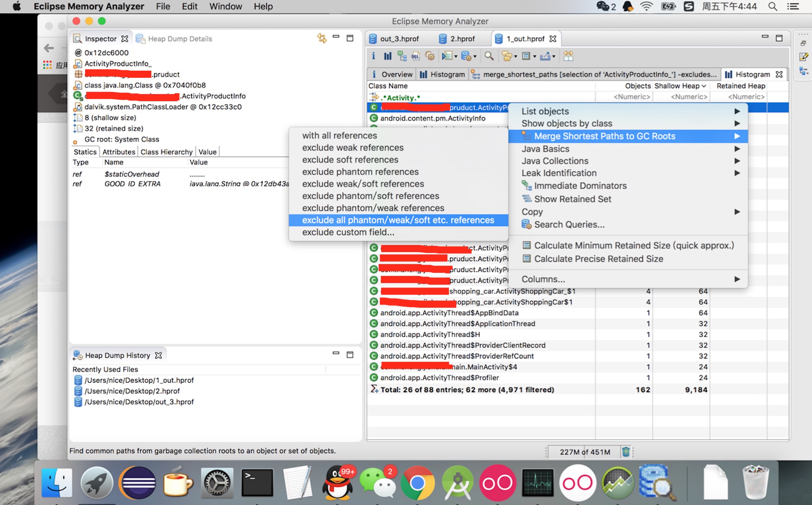The height and width of the screenshot is (505, 812).
Task: Click the Class Name regex filter field
Action: pos(481,97)
